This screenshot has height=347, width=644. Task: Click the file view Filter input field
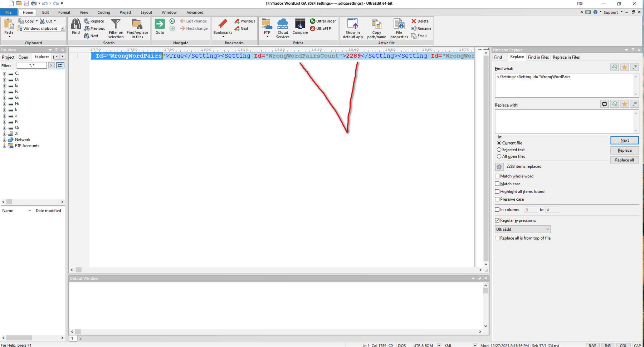31,65
